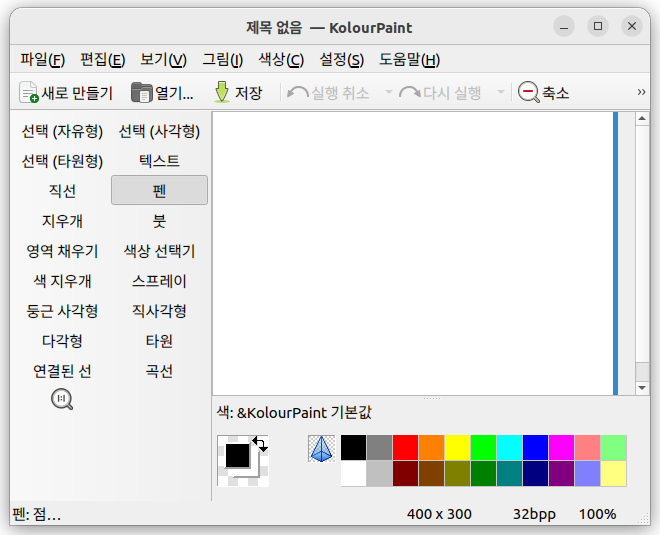Click the transparent color pyramid icon
660x535 pixels.
[322, 449]
